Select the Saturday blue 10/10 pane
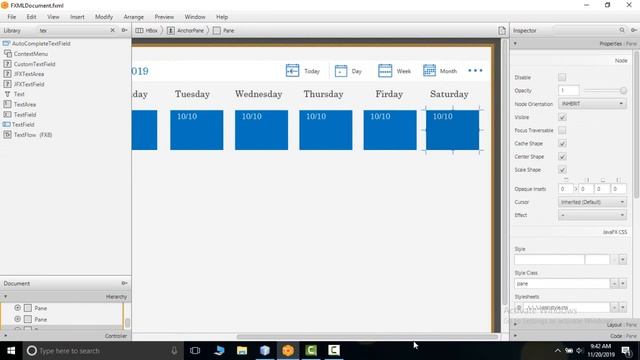This screenshot has height=360, width=640. click(453, 130)
